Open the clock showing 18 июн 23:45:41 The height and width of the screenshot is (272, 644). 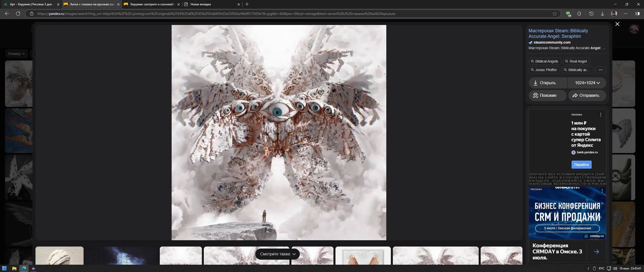(x=630, y=268)
